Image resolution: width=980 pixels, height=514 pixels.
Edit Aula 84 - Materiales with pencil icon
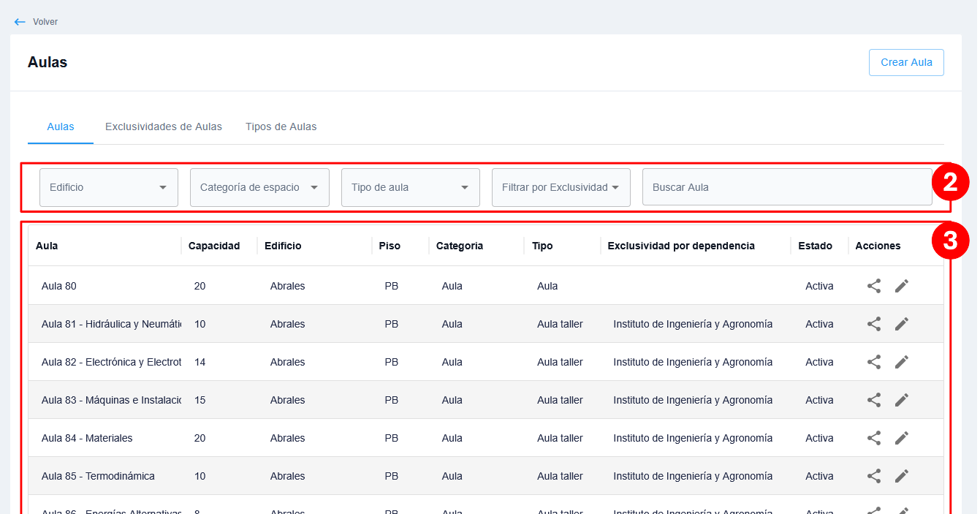coord(902,438)
